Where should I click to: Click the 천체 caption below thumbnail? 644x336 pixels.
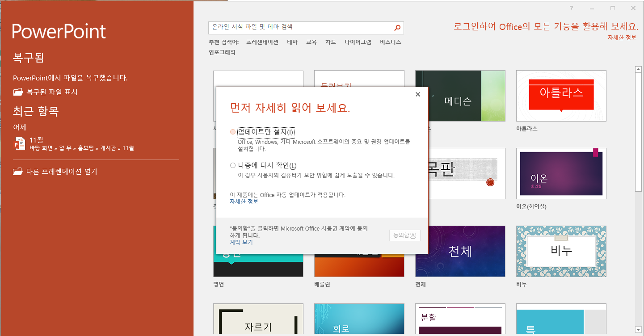pos(421,284)
